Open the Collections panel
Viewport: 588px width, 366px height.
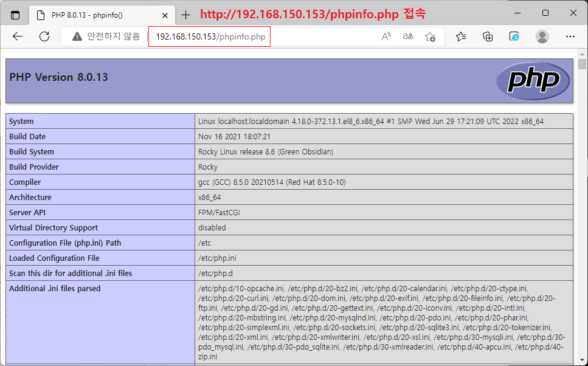point(488,36)
